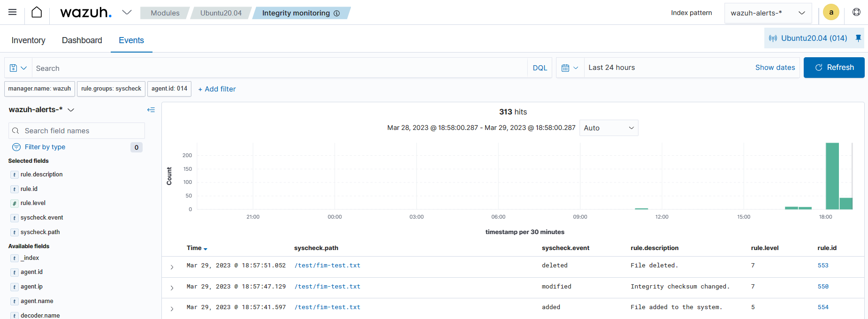
Task: Select the rule.id selected field
Action: [29, 189]
